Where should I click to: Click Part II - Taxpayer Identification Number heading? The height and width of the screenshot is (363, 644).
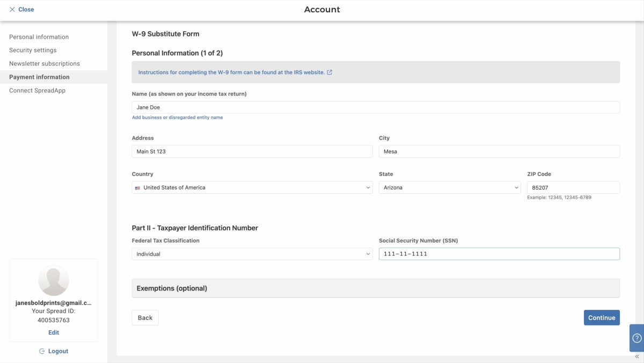pyautogui.click(x=195, y=228)
